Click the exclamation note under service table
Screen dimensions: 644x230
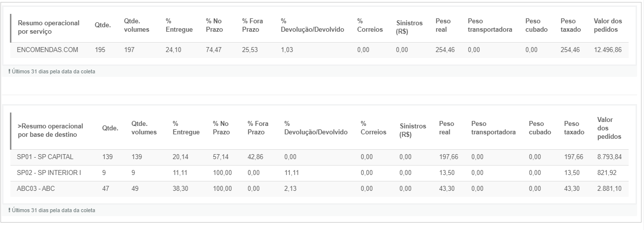coord(52,71)
